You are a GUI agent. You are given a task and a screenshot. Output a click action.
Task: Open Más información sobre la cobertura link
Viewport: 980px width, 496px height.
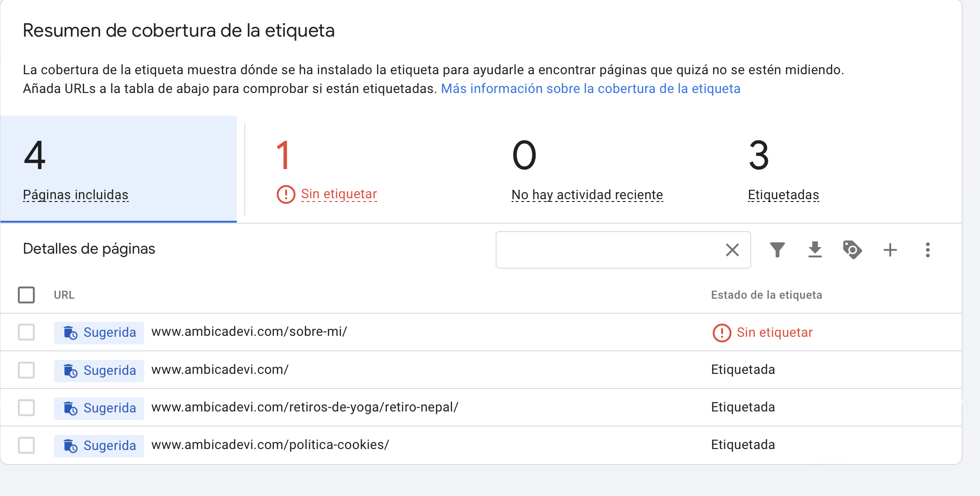click(591, 88)
